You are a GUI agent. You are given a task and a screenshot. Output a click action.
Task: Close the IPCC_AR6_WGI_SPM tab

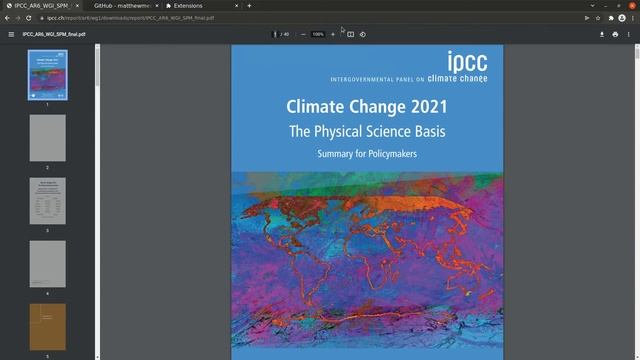pos(77,6)
